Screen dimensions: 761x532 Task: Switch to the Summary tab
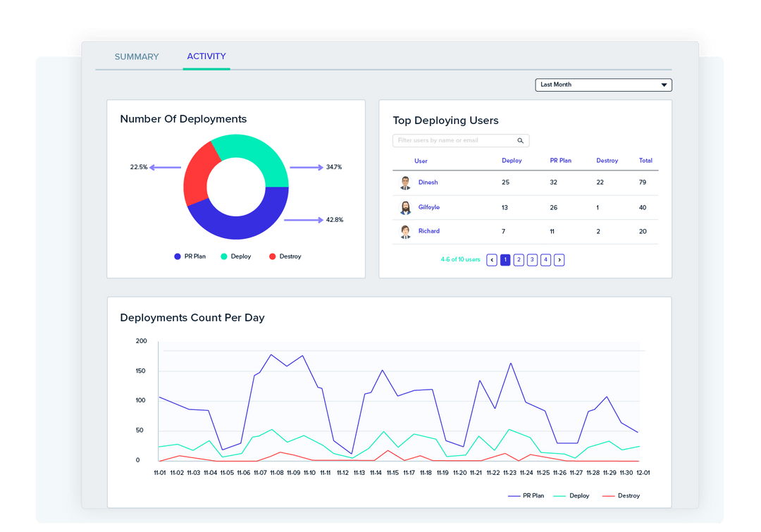coord(137,56)
